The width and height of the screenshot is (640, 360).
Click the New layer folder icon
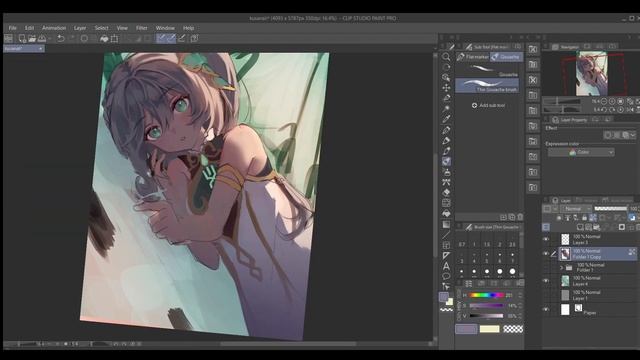[596, 227]
